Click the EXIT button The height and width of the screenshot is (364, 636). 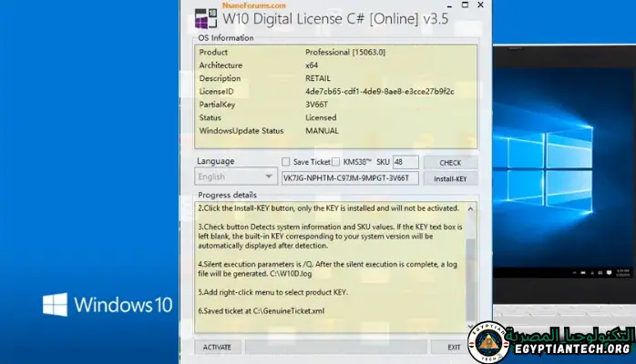[x=453, y=347]
